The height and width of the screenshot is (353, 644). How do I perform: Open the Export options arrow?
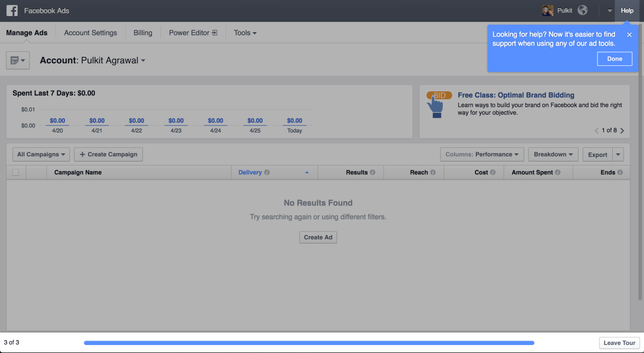point(618,155)
